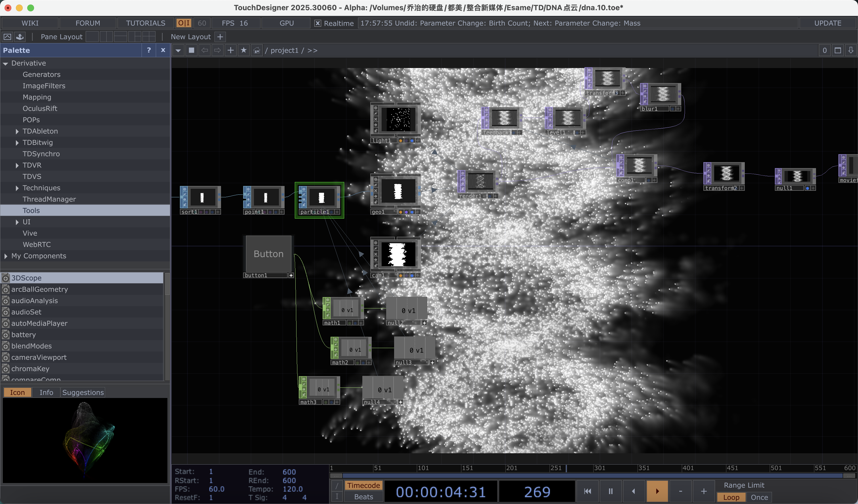Collapse the Derivative tree folder
This screenshot has height=504, width=858.
pyautogui.click(x=5, y=63)
